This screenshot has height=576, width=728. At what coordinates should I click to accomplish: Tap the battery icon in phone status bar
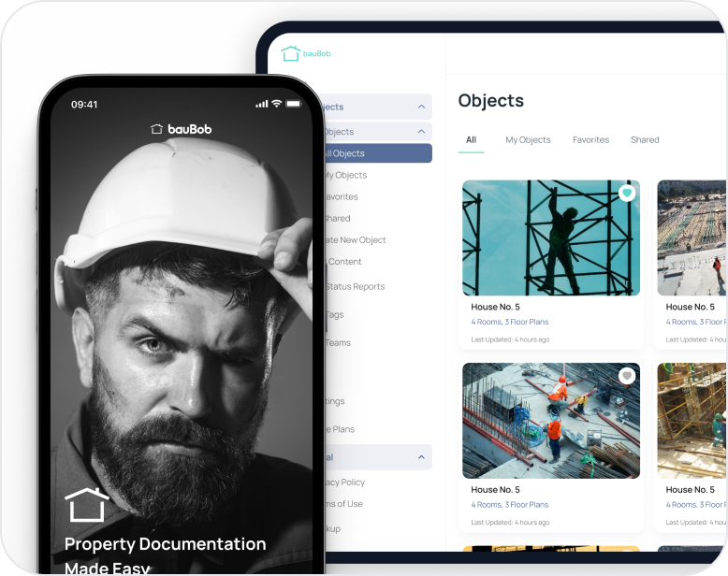pyautogui.click(x=294, y=104)
